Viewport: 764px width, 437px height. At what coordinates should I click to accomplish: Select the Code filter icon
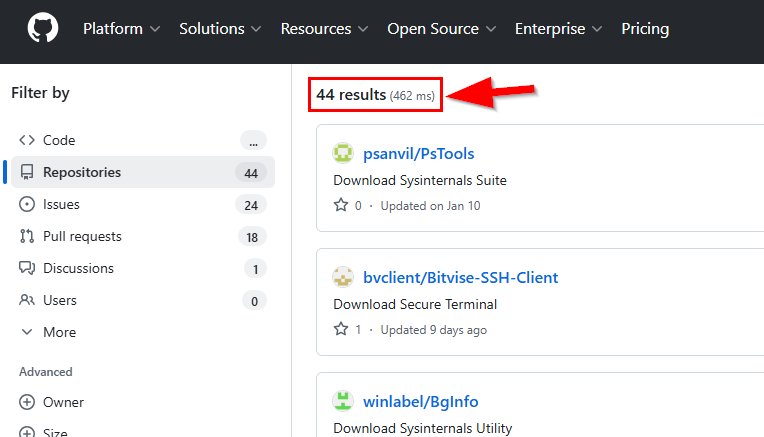pos(27,140)
